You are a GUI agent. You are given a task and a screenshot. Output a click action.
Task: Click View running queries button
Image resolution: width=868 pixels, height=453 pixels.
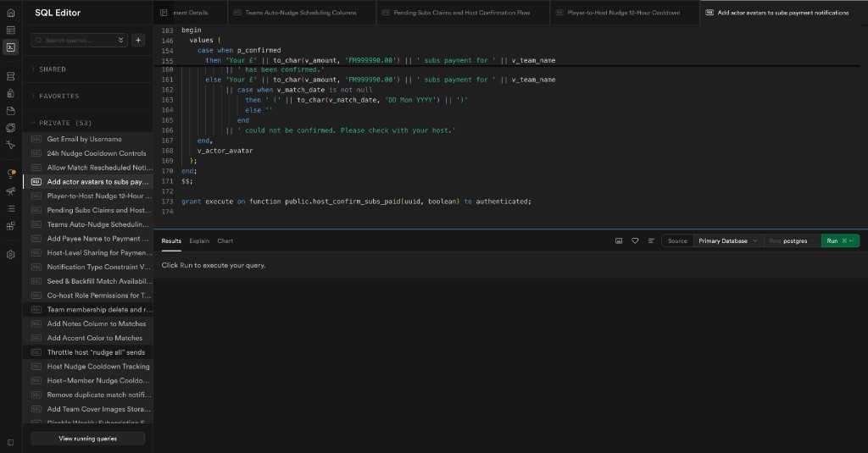pyautogui.click(x=88, y=439)
